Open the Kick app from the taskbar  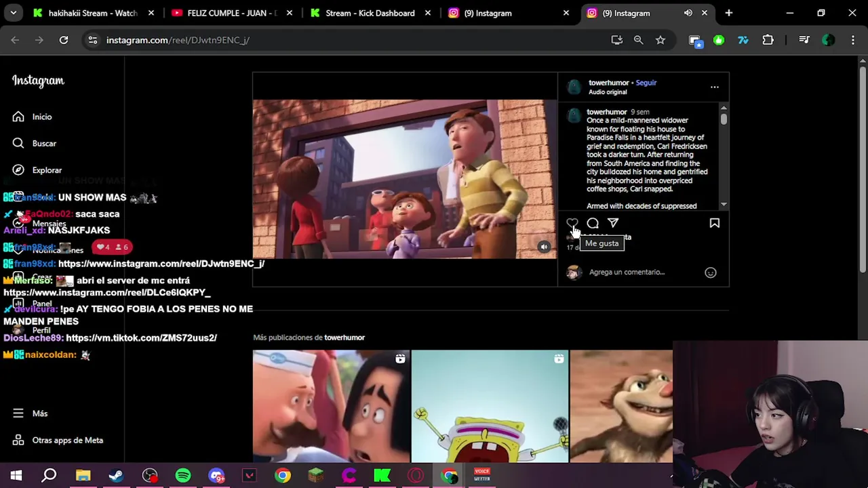tap(382, 476)
